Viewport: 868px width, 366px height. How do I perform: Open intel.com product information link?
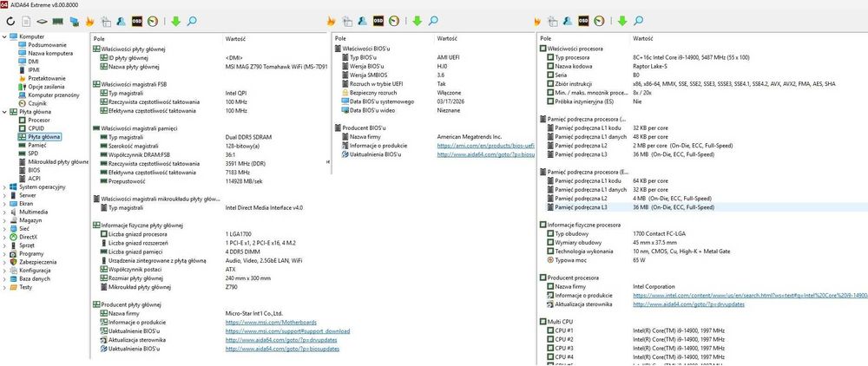point(750,295)
